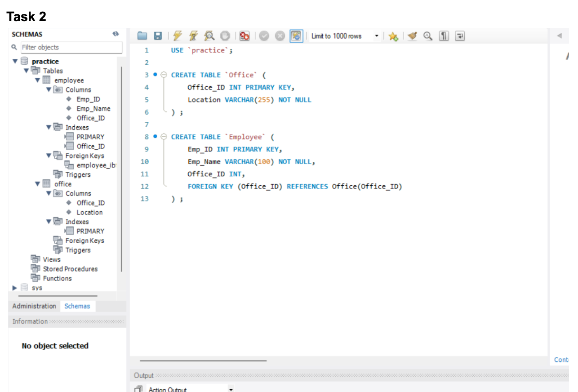This screenshot has width=578, height=392.
Task: Execute the SQL script with lightning bolt icon
Action: (177, 36)
